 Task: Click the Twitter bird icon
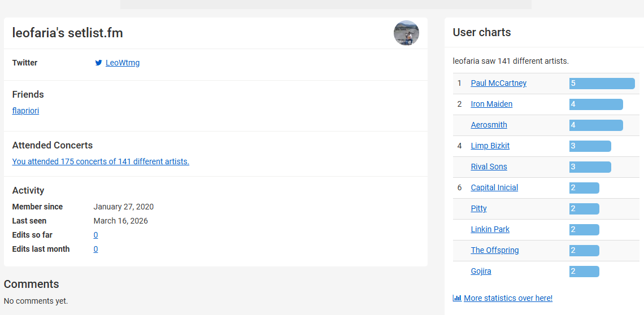98,63
